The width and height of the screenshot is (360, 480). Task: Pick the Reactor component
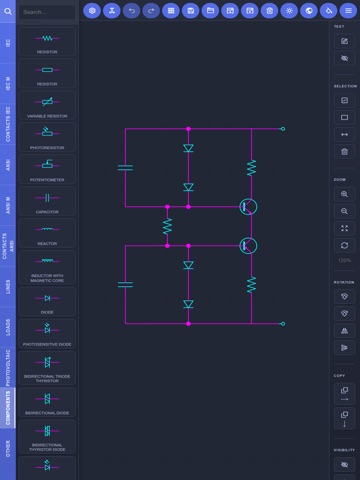[47, 233]
